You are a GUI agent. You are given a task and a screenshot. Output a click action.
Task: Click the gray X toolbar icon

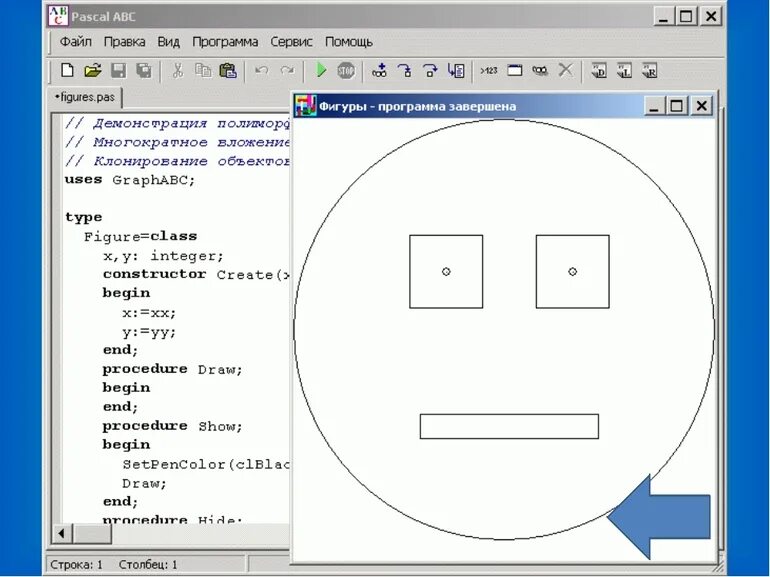tap(566, 70)
